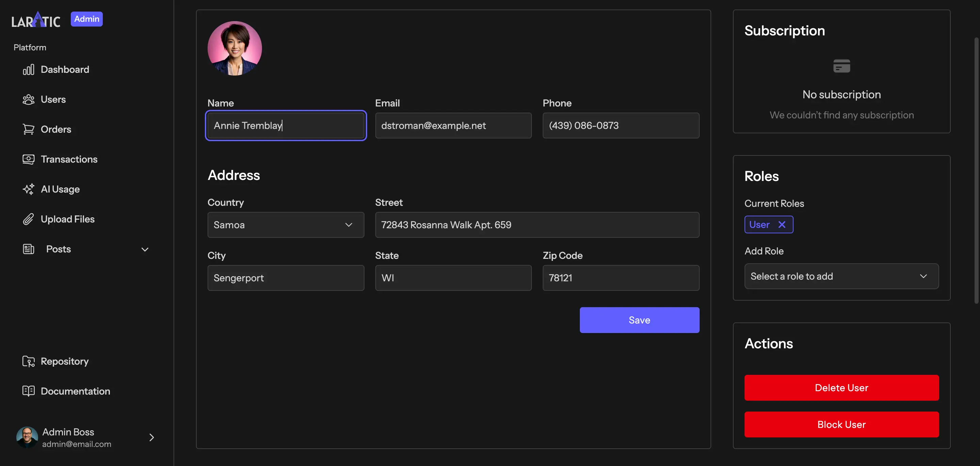Click the Upload Files paperclip icon
Viewport: 980px width, 466px height.
(29, 219)
